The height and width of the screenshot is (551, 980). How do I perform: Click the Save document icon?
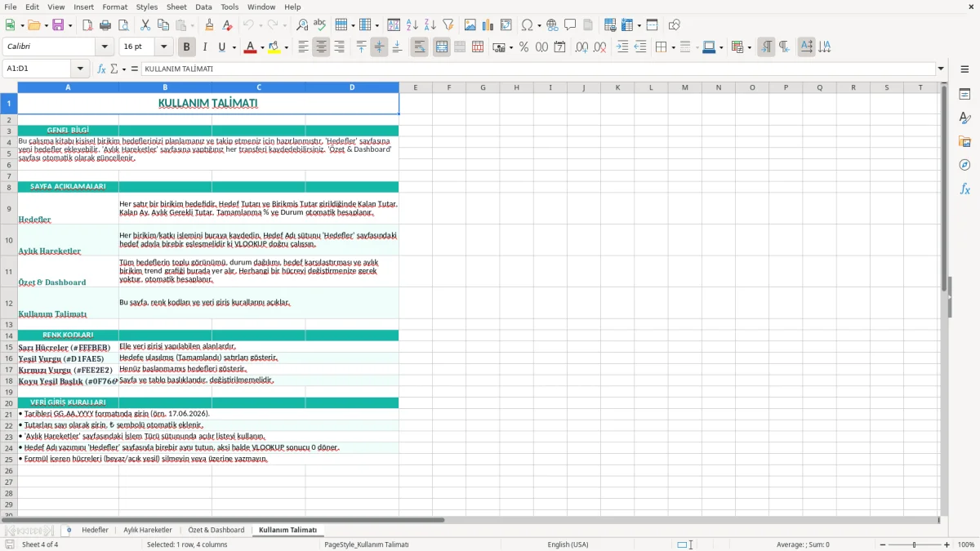[x=58, y=25]
